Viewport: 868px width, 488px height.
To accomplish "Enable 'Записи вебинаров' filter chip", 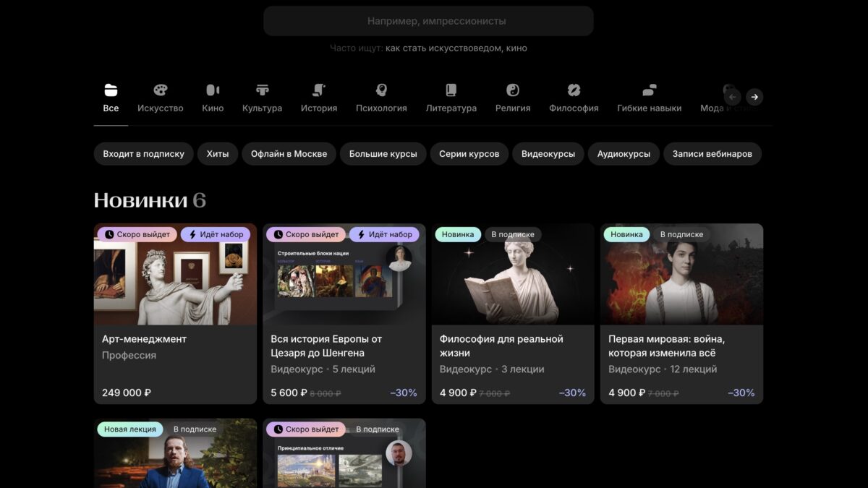I will 712,154.
